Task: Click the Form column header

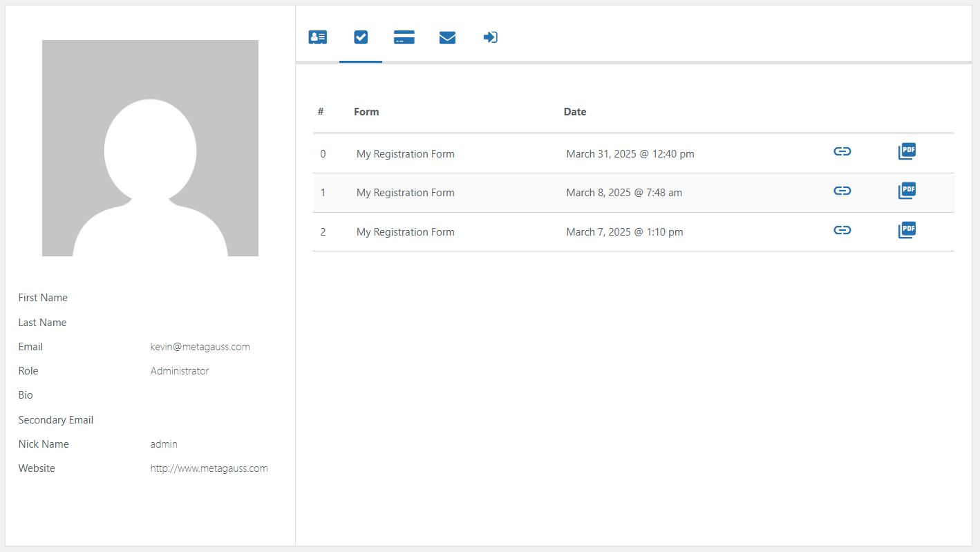Action: pos(366,112)
